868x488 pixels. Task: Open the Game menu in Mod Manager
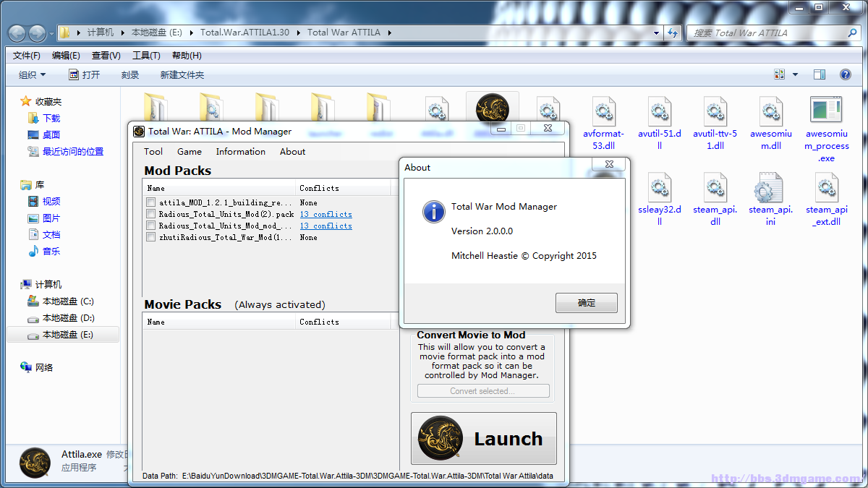click(190, 151)
